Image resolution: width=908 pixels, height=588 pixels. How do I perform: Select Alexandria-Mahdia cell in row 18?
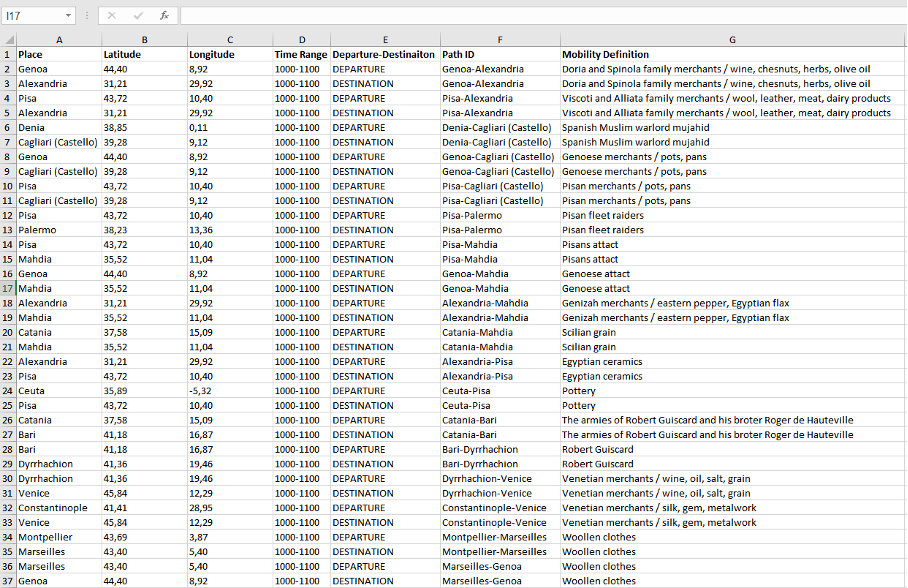point(500,303)
